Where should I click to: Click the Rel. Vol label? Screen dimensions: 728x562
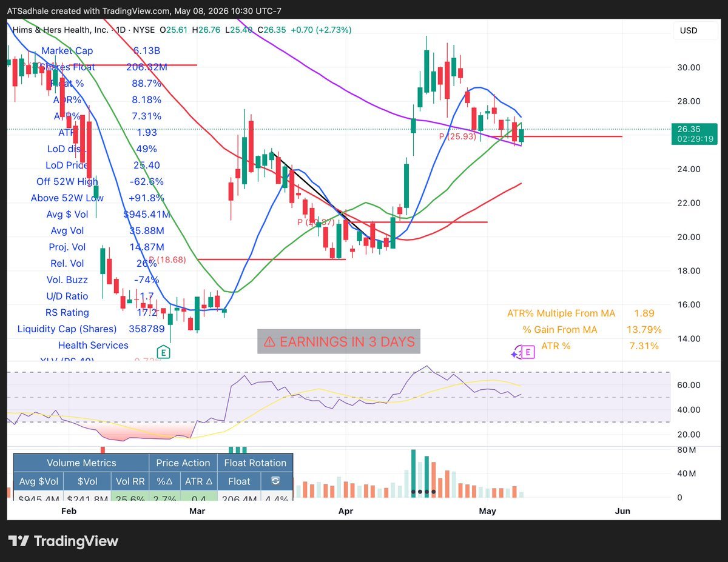pos(67,264)
